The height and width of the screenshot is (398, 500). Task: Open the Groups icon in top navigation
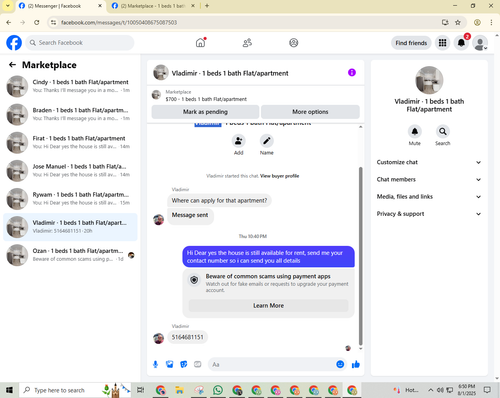[x=293, y=43]
